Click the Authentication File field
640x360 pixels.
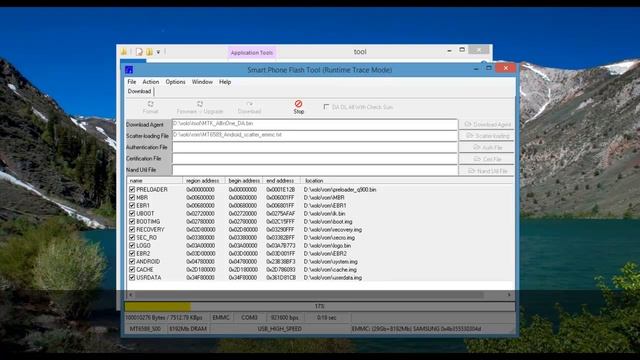click(315, 147)
